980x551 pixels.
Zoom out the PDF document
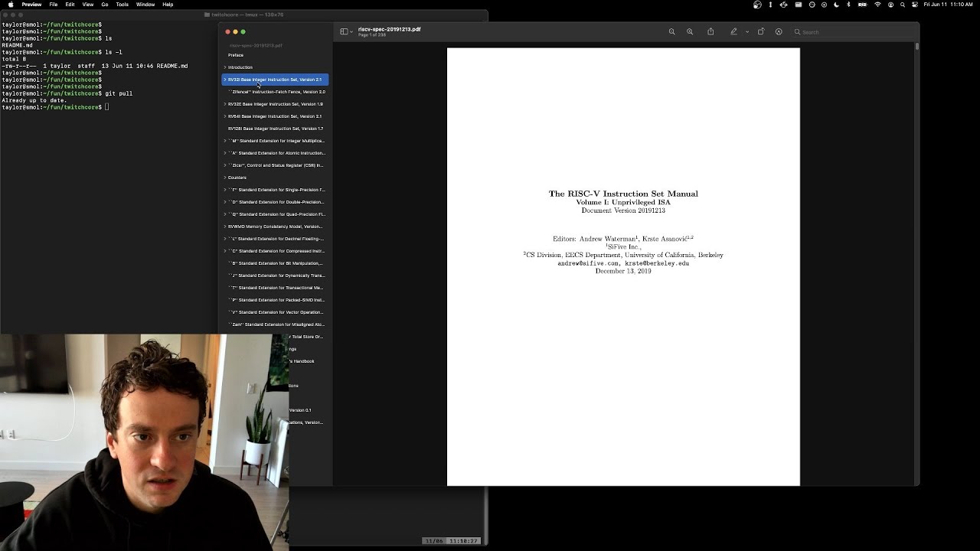(x=671, y=31)
